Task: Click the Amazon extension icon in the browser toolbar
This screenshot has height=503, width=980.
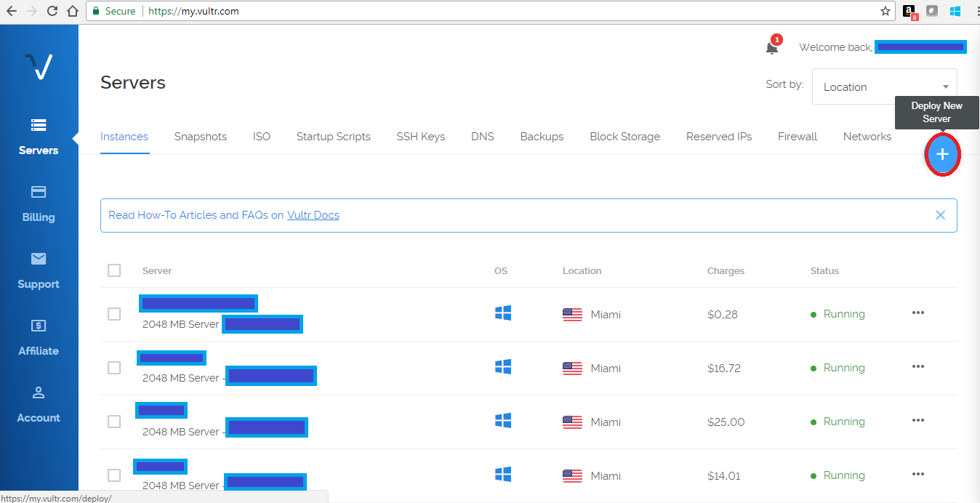Action: click(910, 12)
